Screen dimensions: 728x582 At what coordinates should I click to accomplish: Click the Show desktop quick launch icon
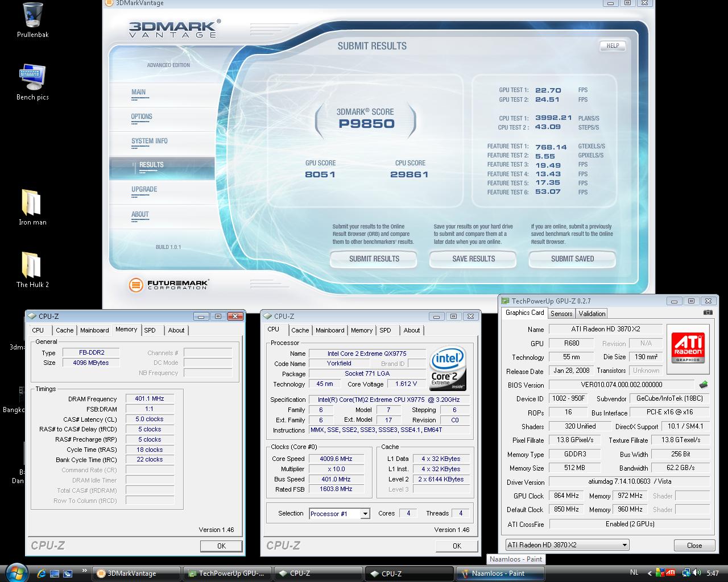(55, 573)
